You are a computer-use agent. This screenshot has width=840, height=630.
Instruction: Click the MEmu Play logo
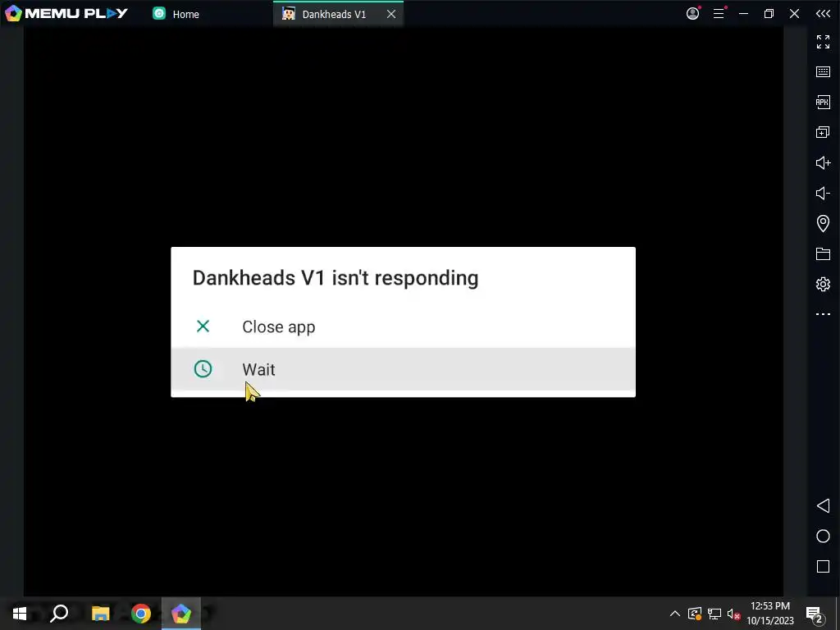click(x=66, y=13)
